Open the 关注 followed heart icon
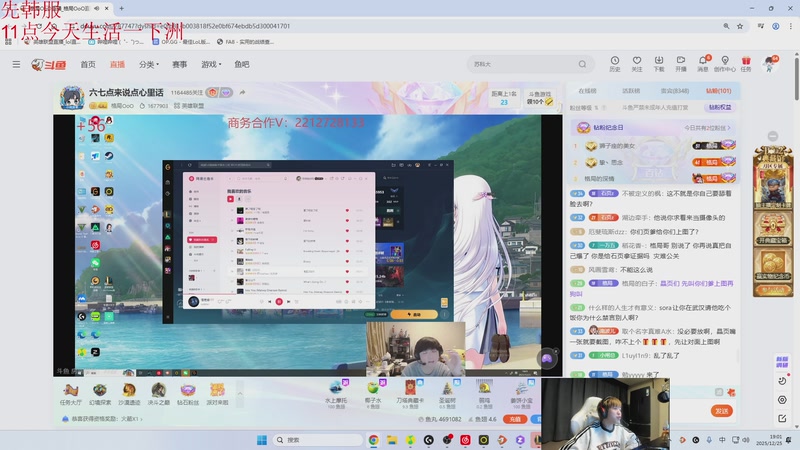 (637, 64)
